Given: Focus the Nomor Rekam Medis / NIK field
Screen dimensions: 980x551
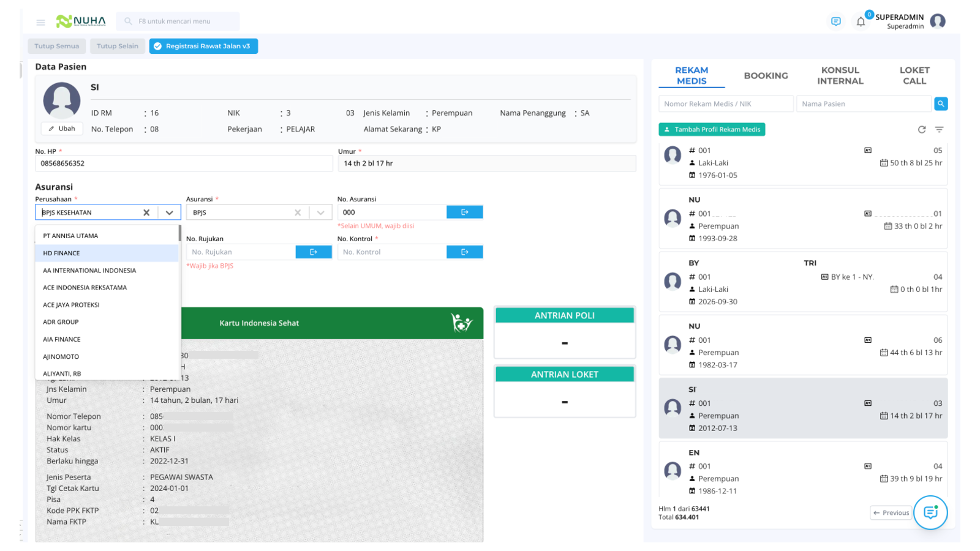Looking at the screenshot, I should tap(726, 104).
